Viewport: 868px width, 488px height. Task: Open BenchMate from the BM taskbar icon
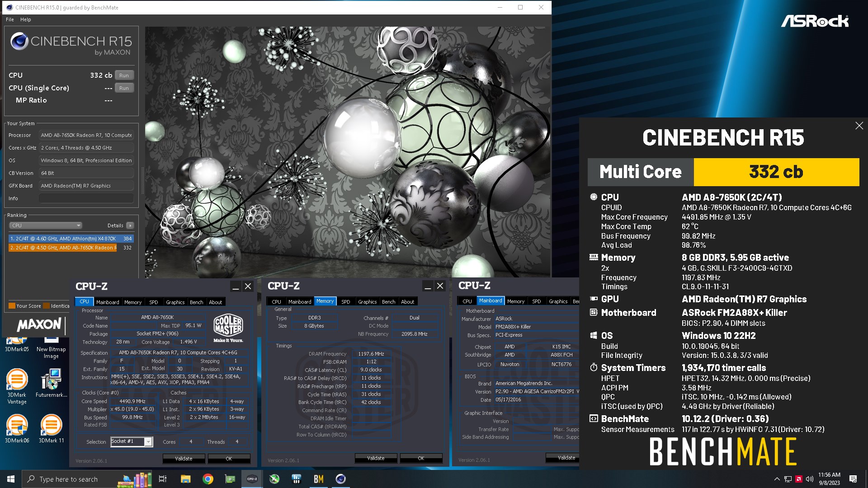click(319, 479)
